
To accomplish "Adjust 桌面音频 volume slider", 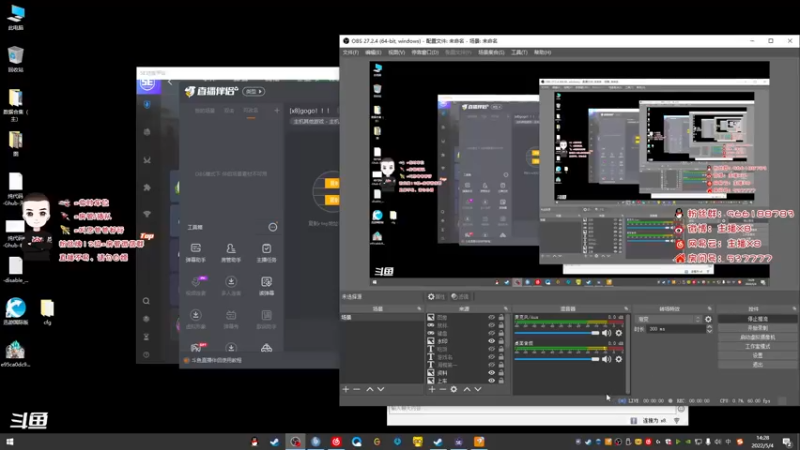I will click(x=557, y=359).
